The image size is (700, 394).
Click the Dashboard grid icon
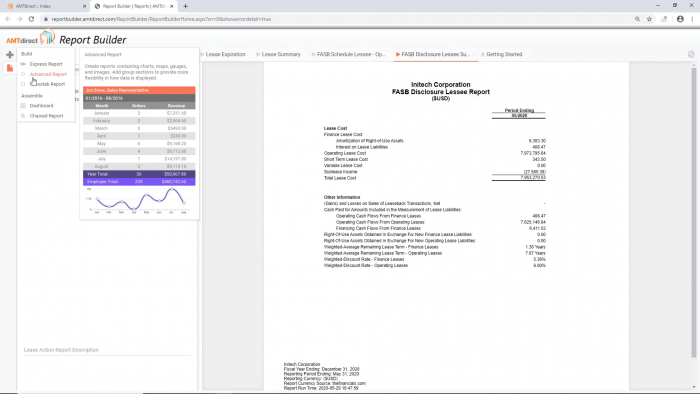23,106
